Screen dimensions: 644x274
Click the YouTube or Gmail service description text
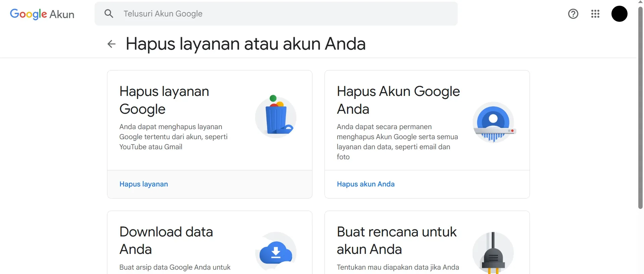[173, 137]
